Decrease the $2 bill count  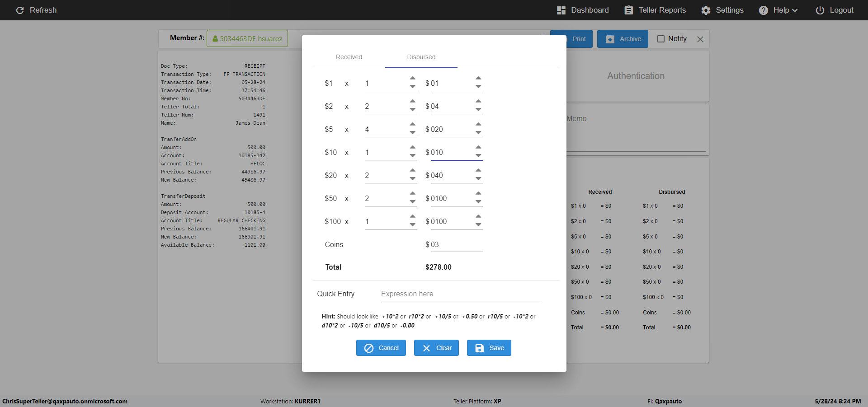(x=413, y=109)
